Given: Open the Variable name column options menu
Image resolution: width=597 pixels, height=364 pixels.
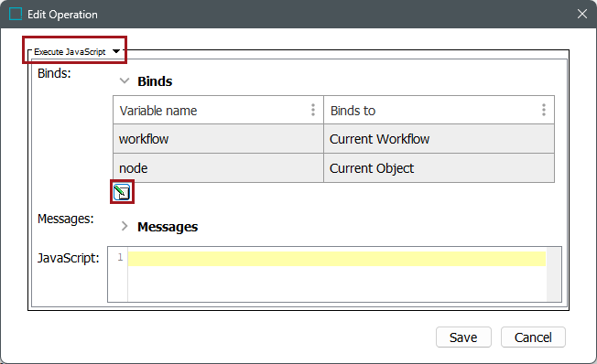Looking at the screenshot, I should point(313,110).
